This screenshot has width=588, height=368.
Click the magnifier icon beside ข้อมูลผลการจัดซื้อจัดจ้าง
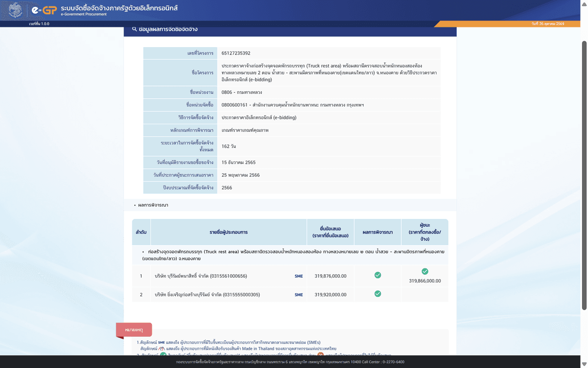tap(134, 29)
